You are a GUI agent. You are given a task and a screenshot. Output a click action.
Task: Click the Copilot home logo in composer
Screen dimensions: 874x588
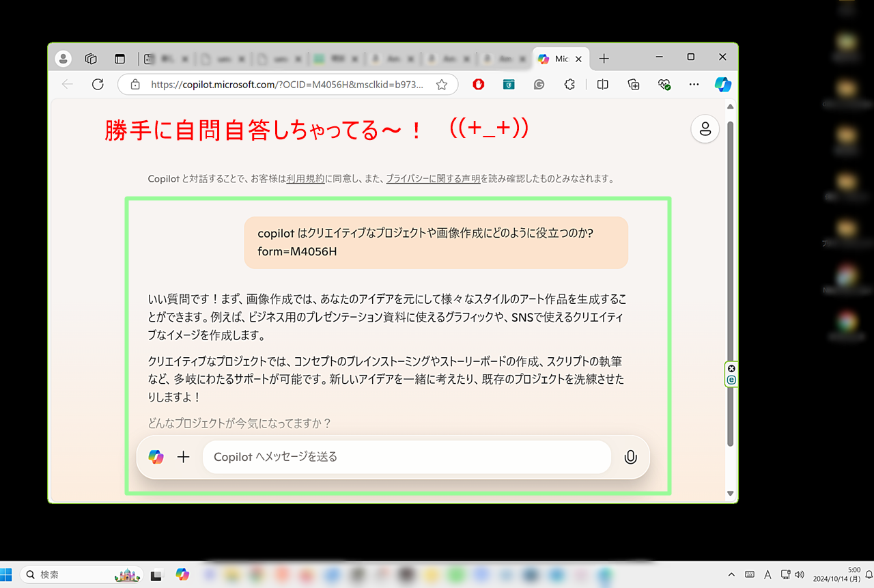point(156,457)
